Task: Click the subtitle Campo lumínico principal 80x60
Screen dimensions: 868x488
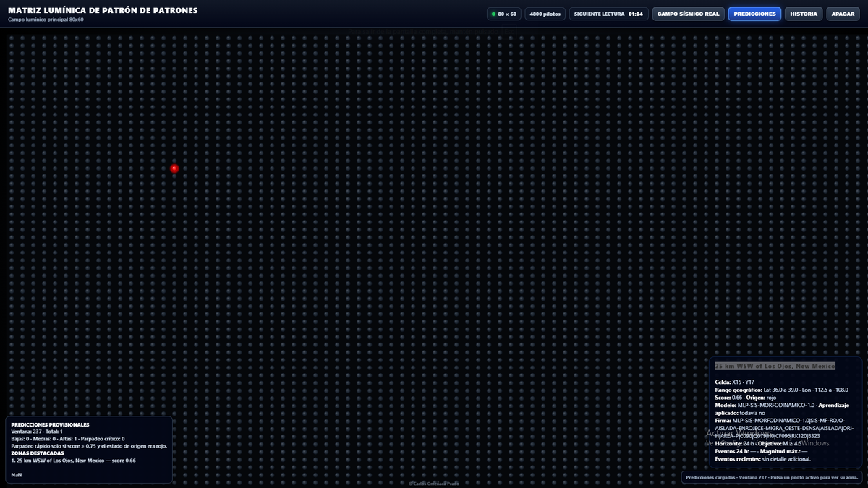Action: (46, 20)
